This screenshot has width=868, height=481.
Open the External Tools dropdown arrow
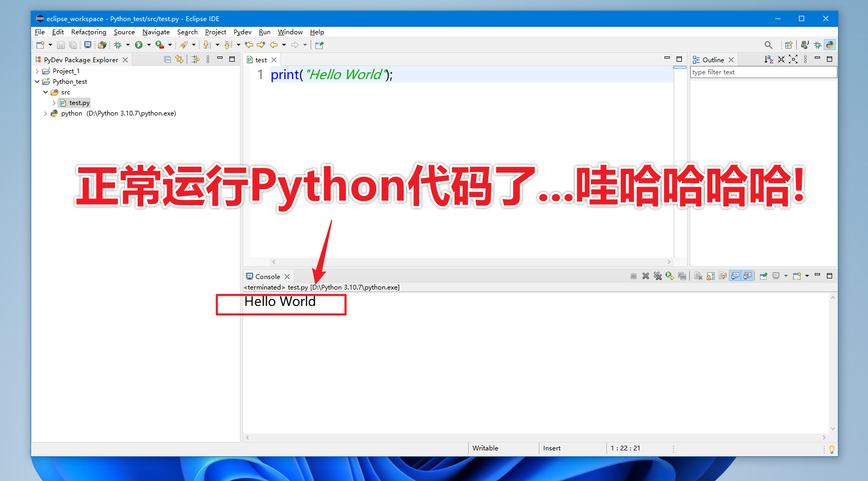[170, 45]
